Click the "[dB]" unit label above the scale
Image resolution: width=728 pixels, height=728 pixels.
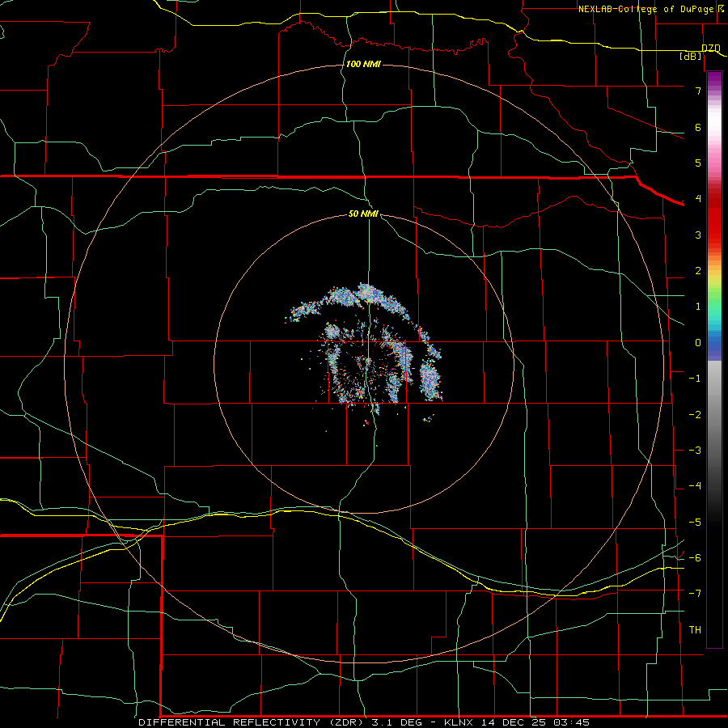pyautogui.click(x=691, y=56)
